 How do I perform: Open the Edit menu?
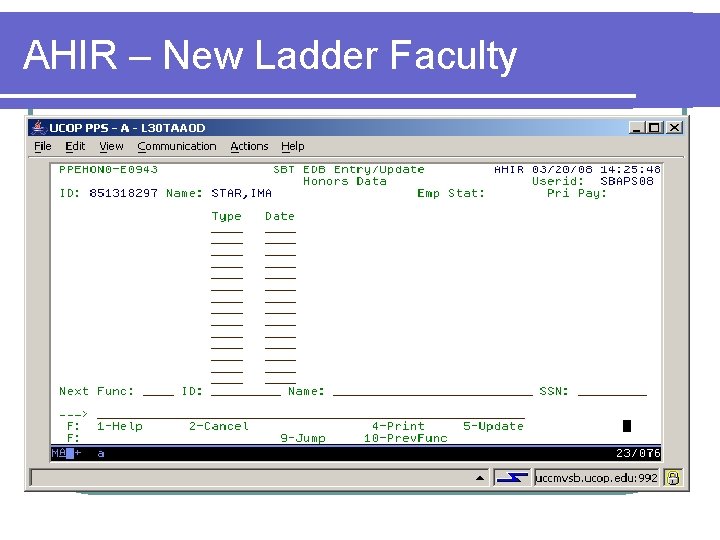(x=75, y=146)
